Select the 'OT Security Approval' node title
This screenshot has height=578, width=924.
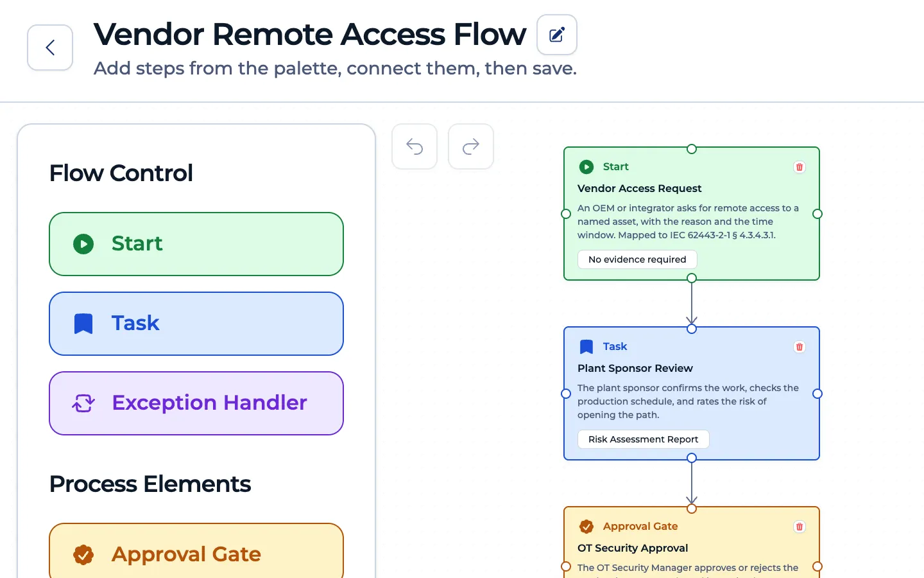(x=633, y=548)
